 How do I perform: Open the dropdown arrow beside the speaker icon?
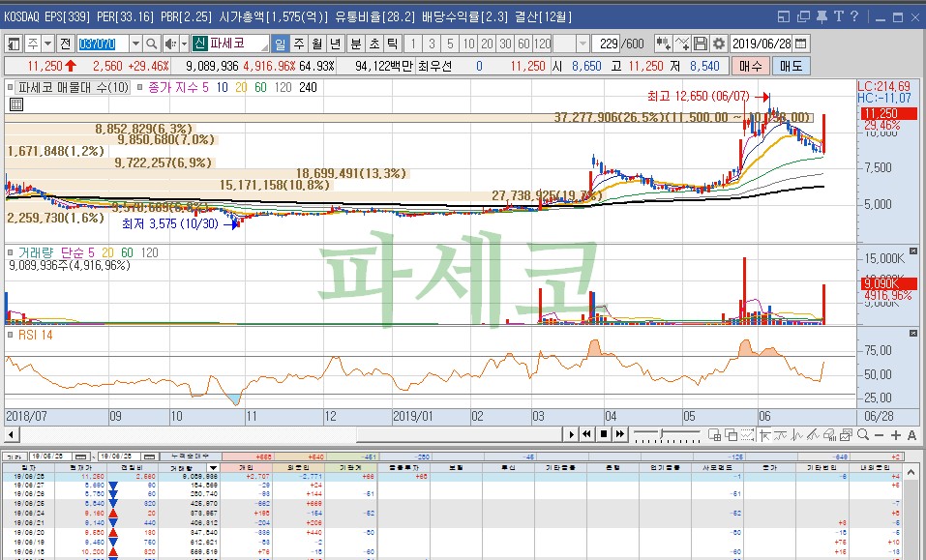tap(184, 44)
